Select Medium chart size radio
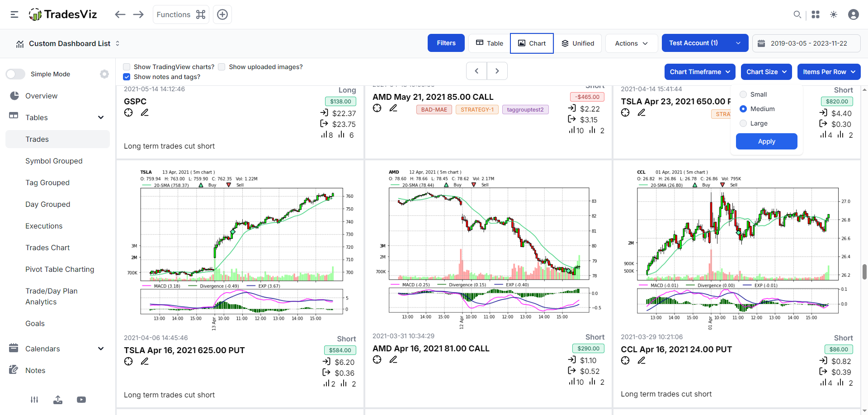Screen dimensions: 868x415 [x=743, y=109]
